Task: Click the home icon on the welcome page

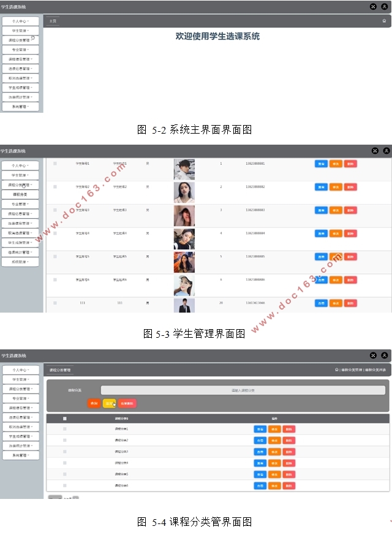Action: pyautogui.click(x=384, y=21)
